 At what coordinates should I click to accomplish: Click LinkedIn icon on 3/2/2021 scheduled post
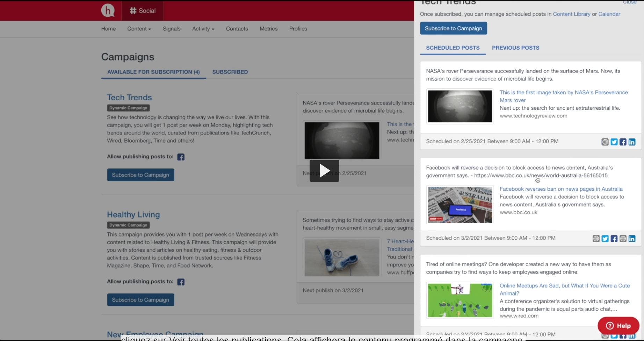point(632,239)
